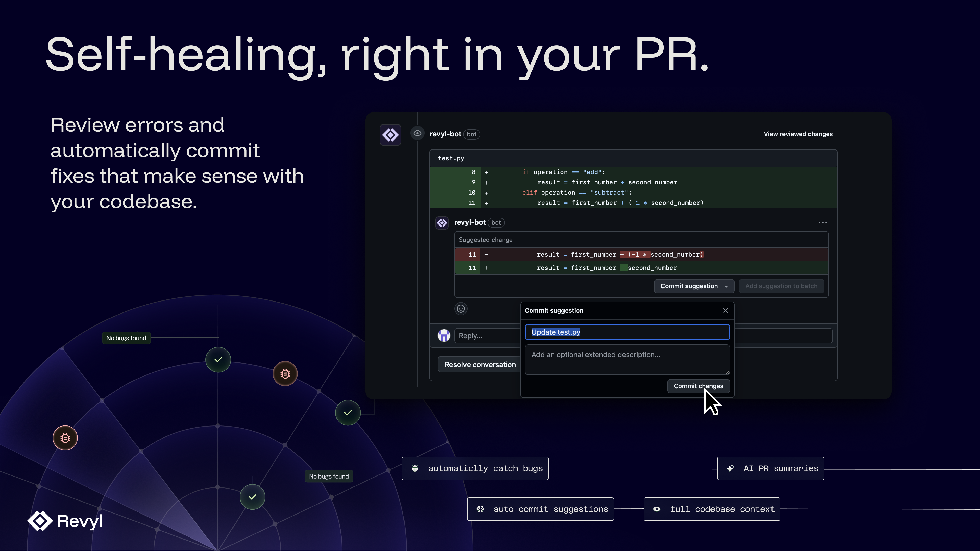Image resolution: width=980 pixels, height=551 pixels.
Task: Click the Suggested change label
Action: 485,240
